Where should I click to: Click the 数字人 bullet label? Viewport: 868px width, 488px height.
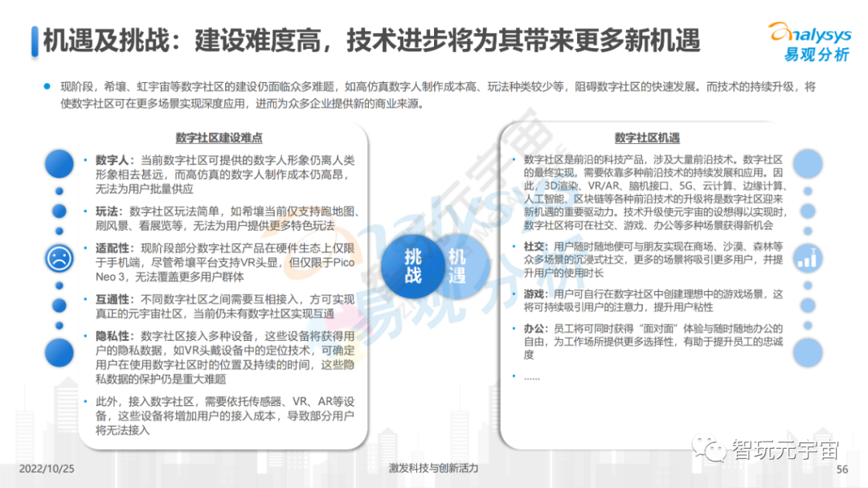point(112,160)
